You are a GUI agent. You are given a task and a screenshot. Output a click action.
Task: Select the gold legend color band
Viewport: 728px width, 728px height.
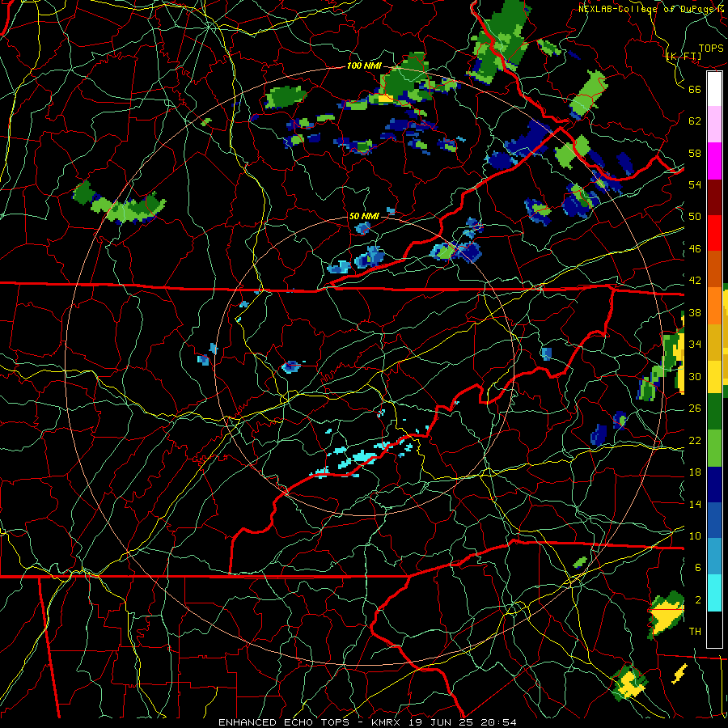point(714,342)
